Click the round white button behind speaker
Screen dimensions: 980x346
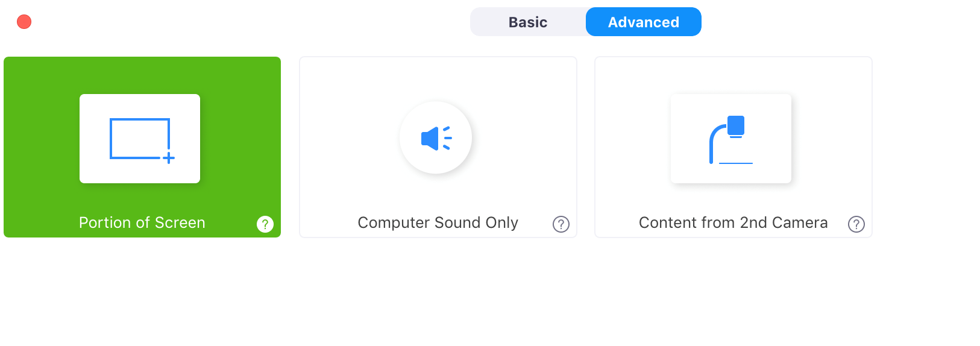[436, 137]
